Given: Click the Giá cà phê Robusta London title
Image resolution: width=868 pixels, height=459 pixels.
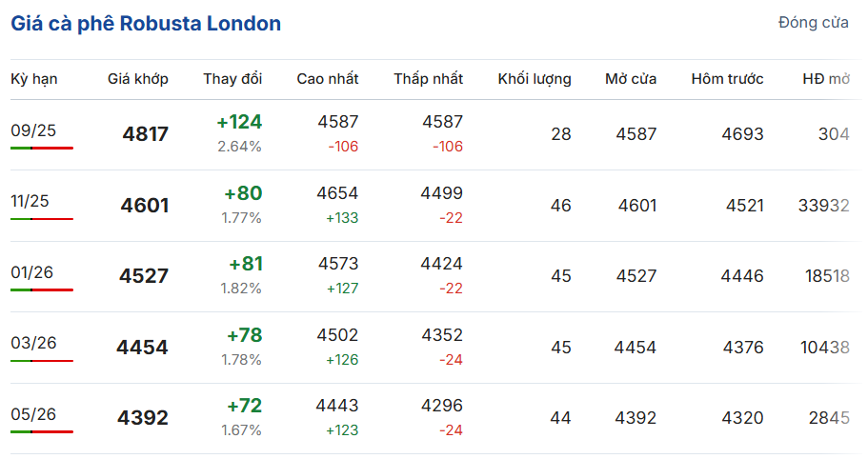Looking at the screenshot, I should [146, 23].
